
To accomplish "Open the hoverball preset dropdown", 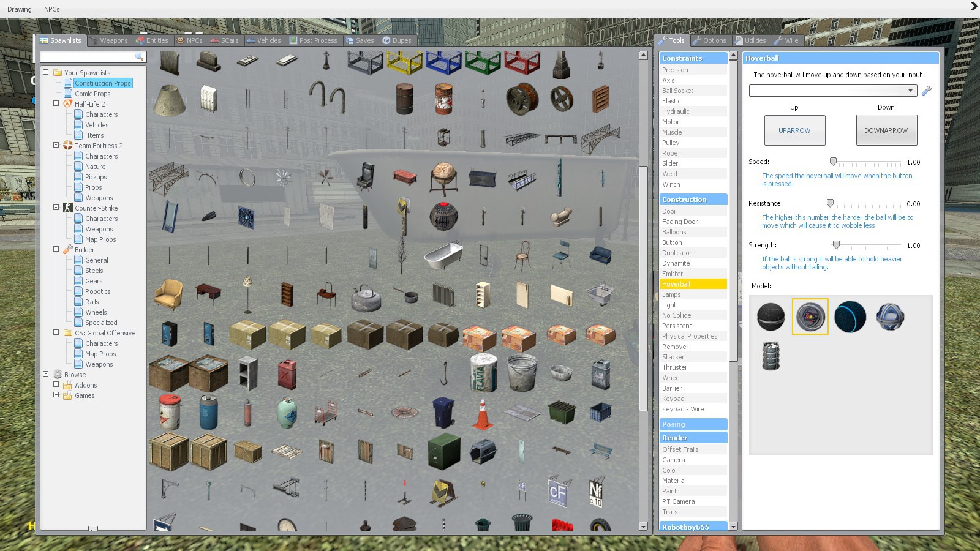I will pos(910,91).
